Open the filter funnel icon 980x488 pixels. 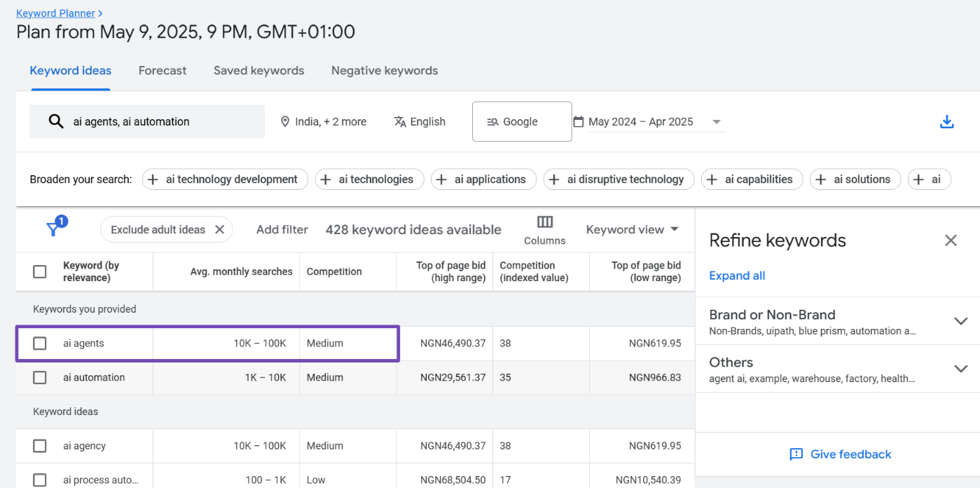(x=53, y=229)
